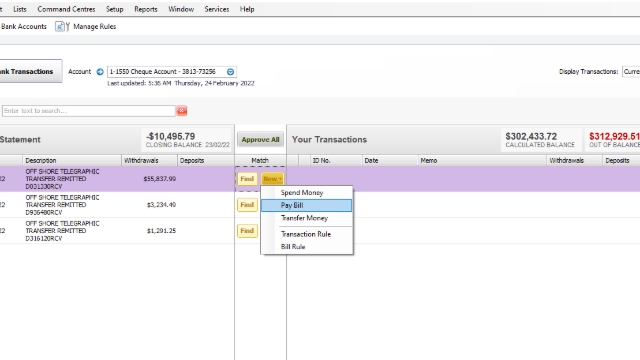Click Find for the $3,234.49 row

247,205
